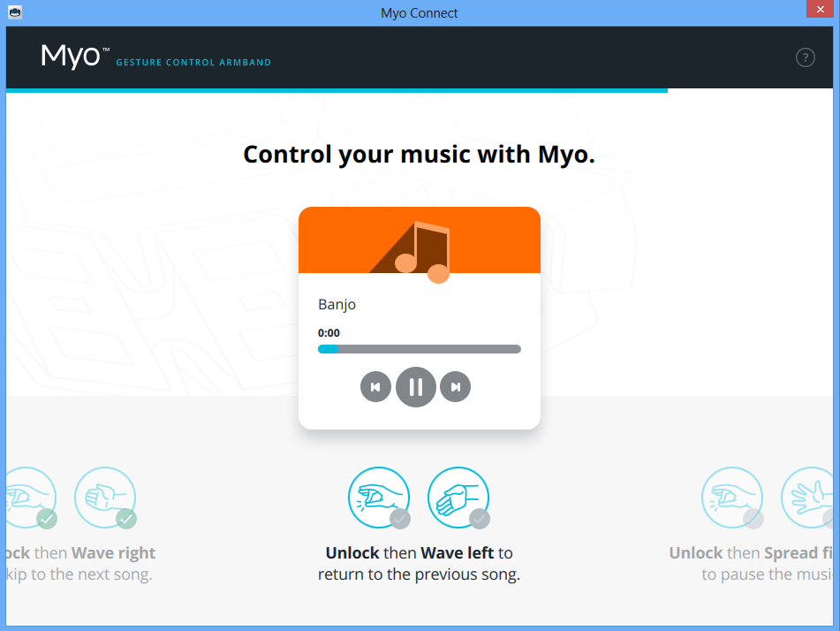
Task: Click the faded Unlock icon beside Spread fingers
Action: point(731,497)
